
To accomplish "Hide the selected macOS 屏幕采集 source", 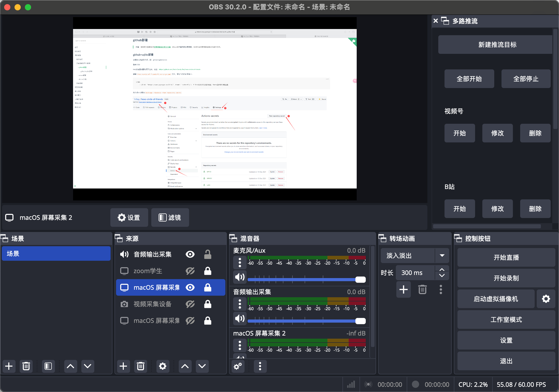I will tap(190, 287).
